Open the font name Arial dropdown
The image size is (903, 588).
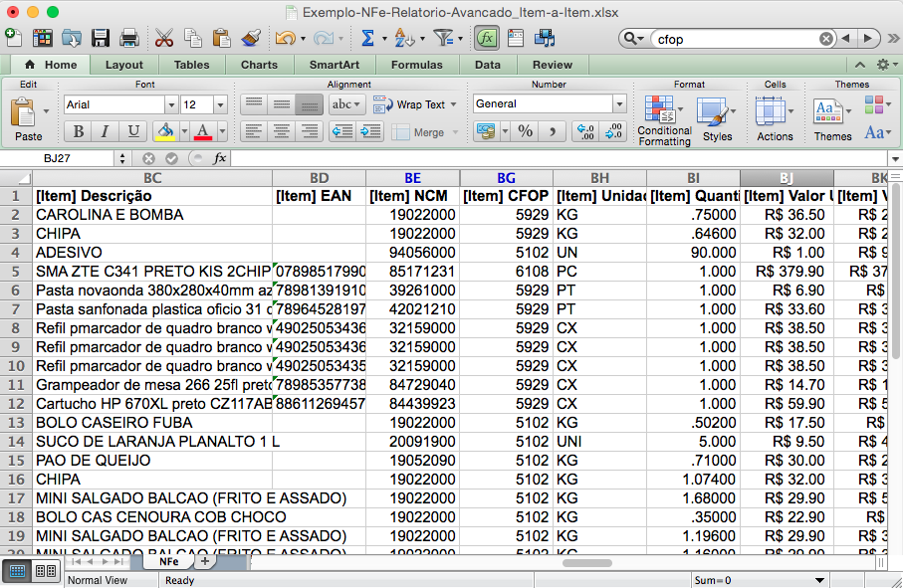pyautogui.click(x=171, y=104)
